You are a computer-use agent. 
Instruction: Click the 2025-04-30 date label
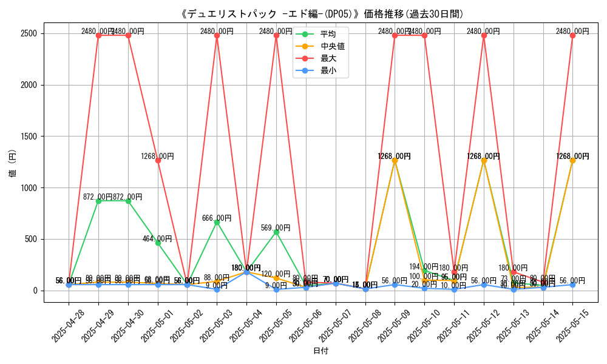pos(127,326)
